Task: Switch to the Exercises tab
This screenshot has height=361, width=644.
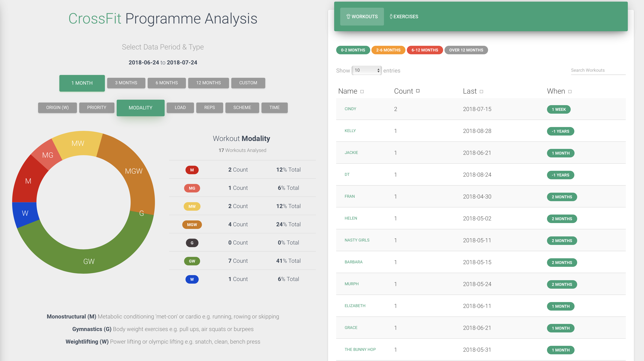Action: tap(404, 16)
